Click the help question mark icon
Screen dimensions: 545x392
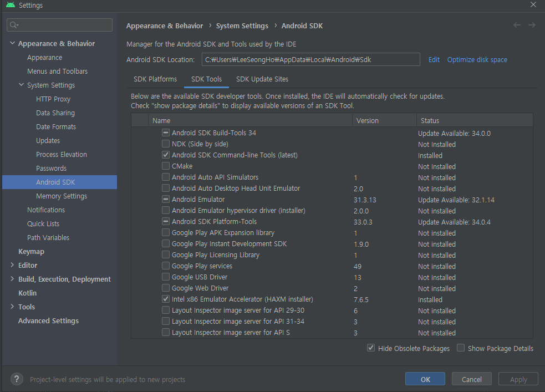17,379
